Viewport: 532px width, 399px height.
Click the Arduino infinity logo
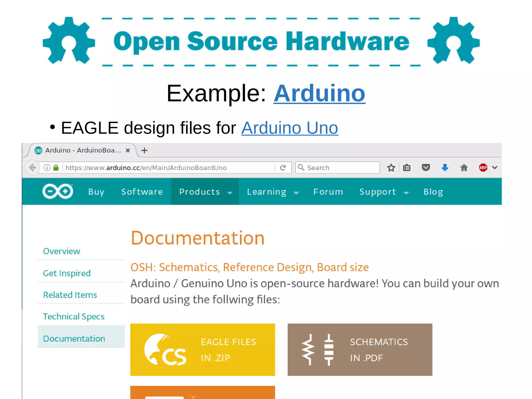point(58,192)
